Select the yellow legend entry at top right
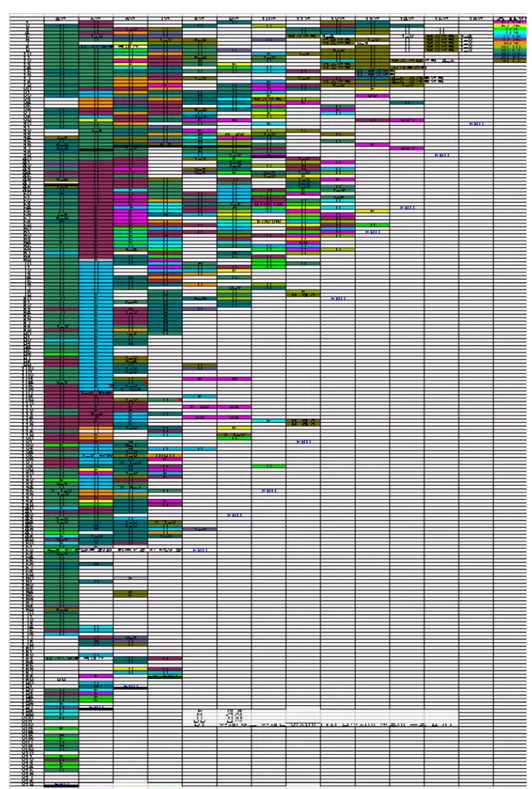Viewport: 532px width, 789px height. (512, 27)
